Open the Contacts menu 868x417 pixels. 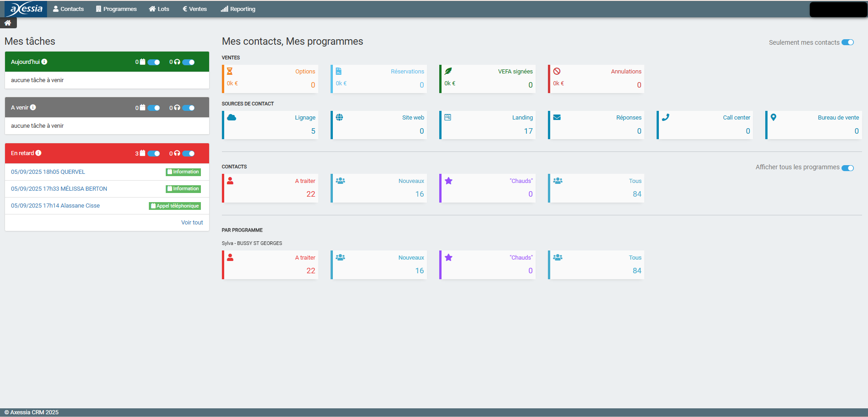[68, 9]
